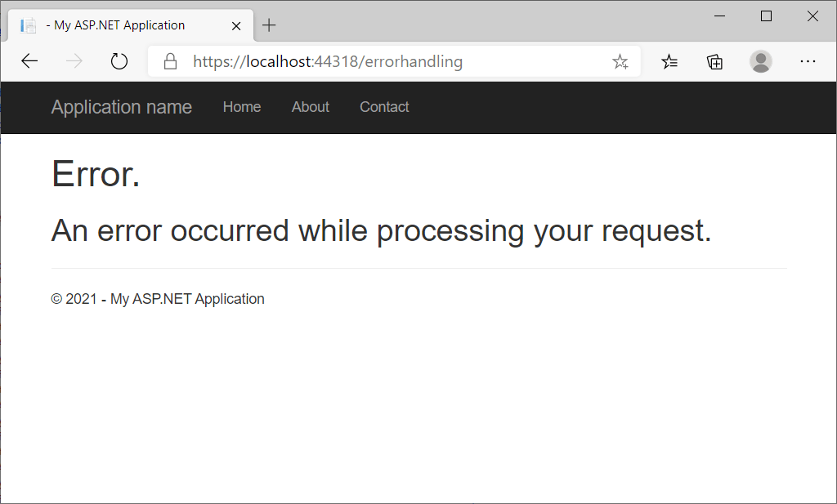Click the disabled forward arrow
Image resolution: width=837 pixels, height=504 pixels.
74,60
